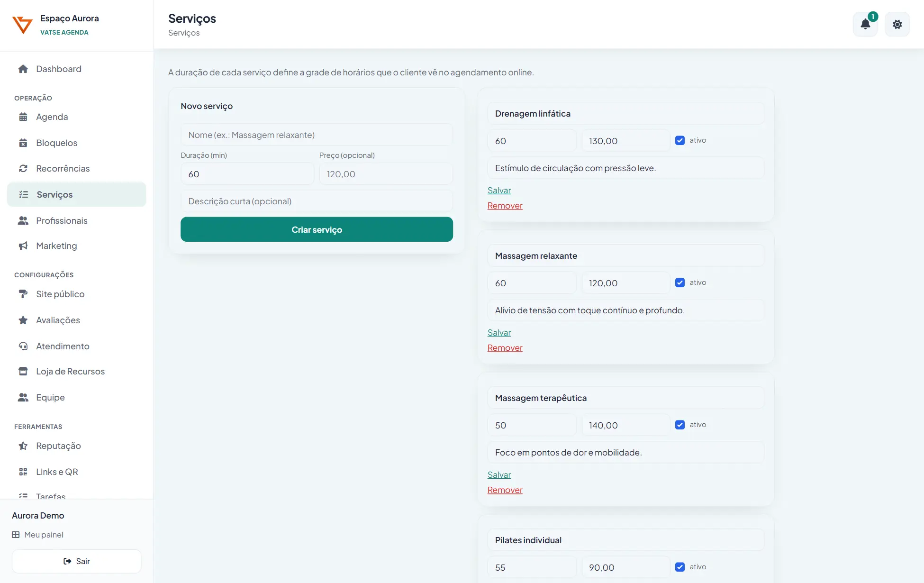Click the Site público paint roller icon
Screen dimensions: 924x583
coord(23,294)
